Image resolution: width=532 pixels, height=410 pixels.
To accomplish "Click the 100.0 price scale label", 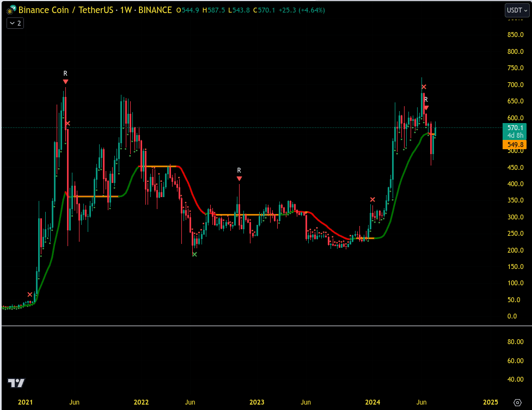I will coord(515,283).
